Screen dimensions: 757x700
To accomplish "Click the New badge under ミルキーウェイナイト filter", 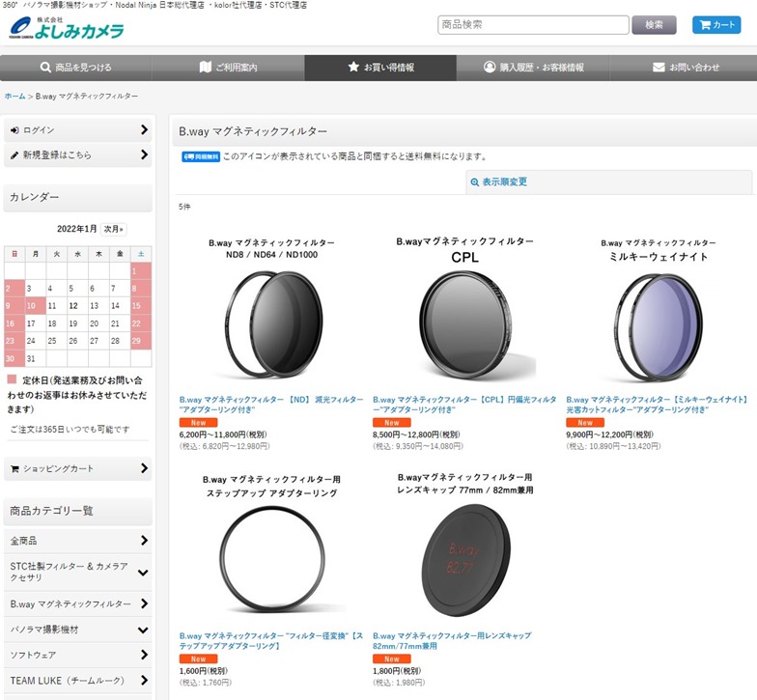I will click(585, 423).
